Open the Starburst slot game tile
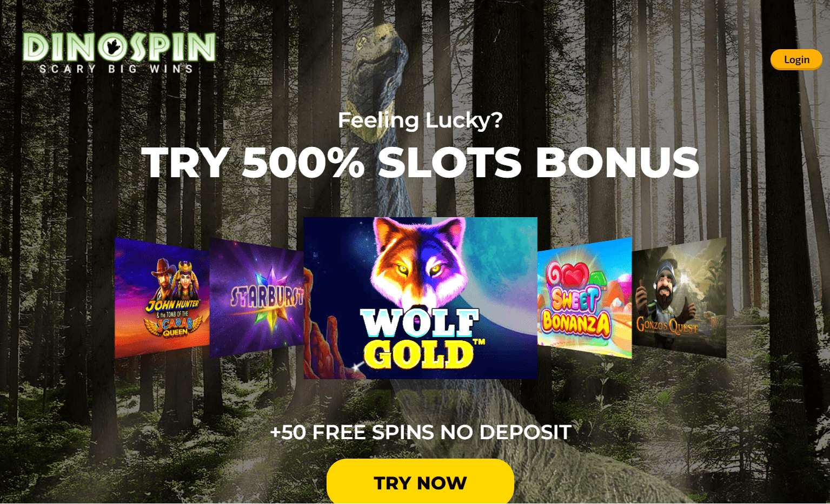The image size is (830, 504). pos(256,298)
